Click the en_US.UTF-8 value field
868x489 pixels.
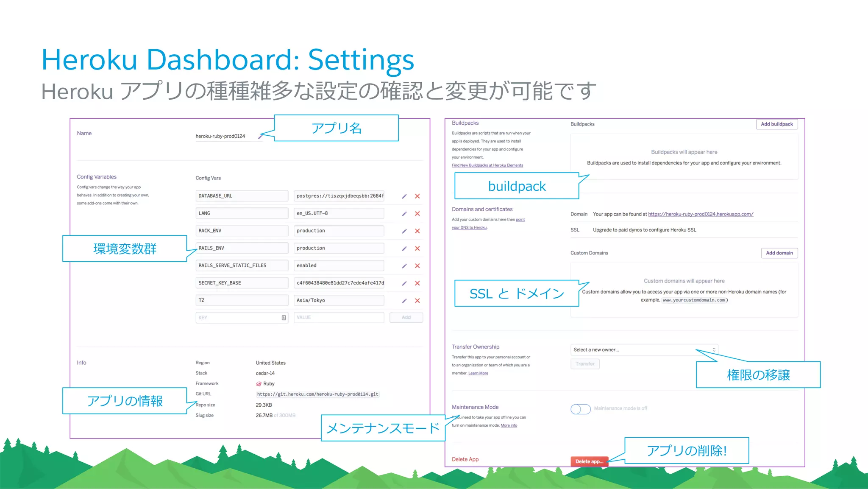coord(339,213)
